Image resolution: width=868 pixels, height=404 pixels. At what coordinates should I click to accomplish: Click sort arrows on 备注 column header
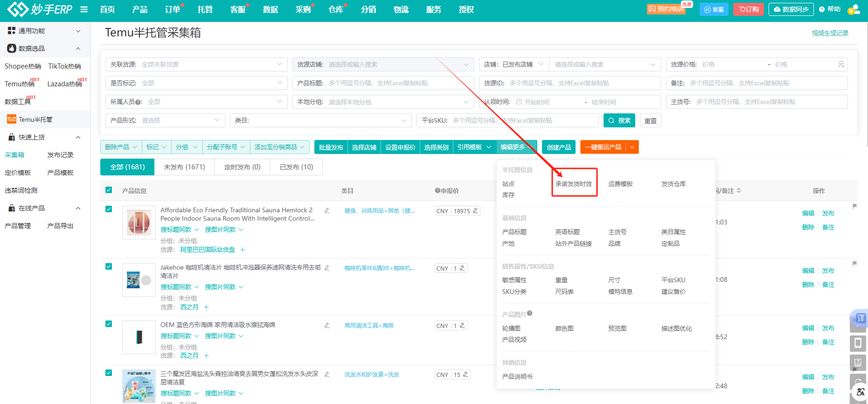(x=739, y=191)
